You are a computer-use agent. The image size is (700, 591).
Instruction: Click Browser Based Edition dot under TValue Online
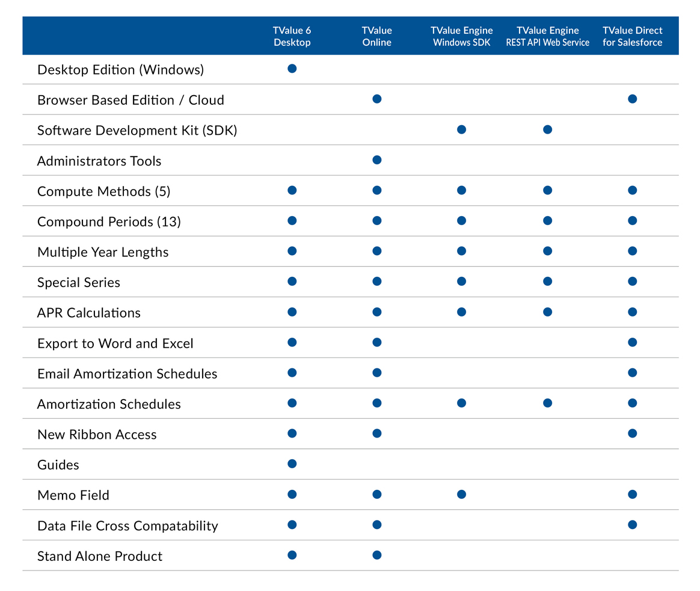[x=377, y=99]
